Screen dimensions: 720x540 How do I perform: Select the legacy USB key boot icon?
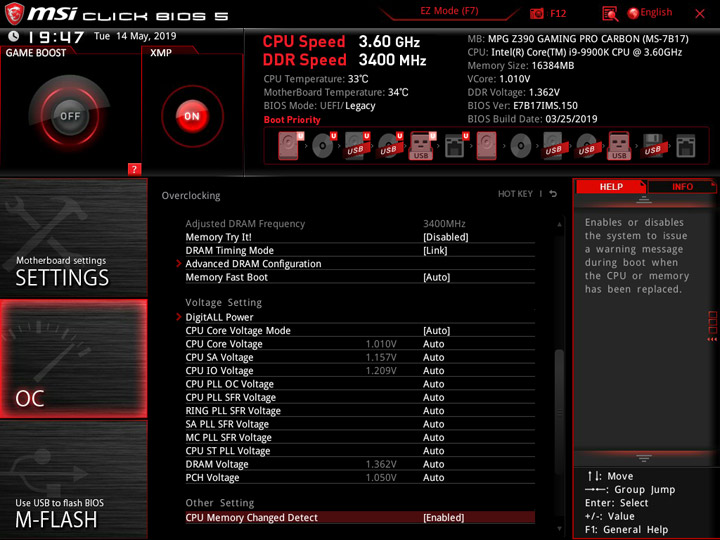619,146
